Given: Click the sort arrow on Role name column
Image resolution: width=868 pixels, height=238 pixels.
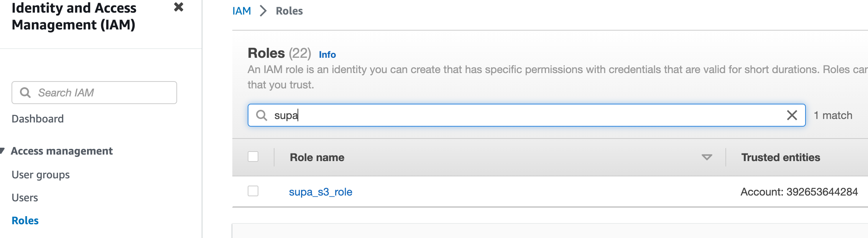Looking at the screenshot, I should (707, 158).
